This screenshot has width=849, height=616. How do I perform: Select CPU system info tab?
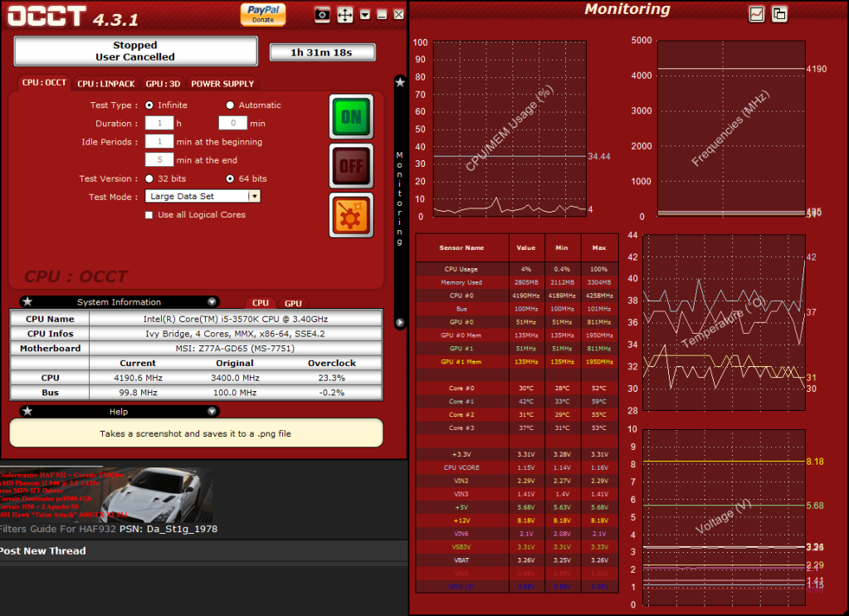pyautogui.click(x=261, y=303)
